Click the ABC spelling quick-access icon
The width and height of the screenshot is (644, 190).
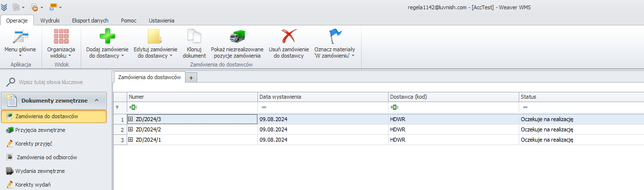coord(53,7)
